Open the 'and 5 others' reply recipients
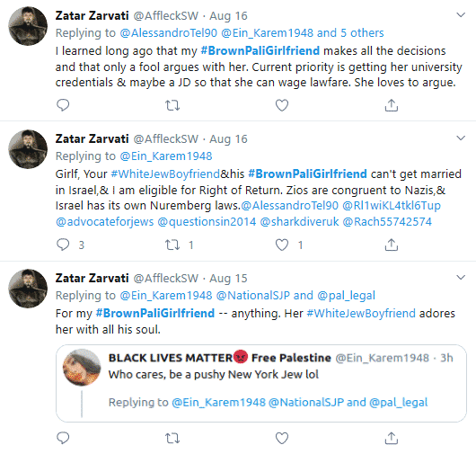This screenshot has width=476, height=454. [350, 33]
